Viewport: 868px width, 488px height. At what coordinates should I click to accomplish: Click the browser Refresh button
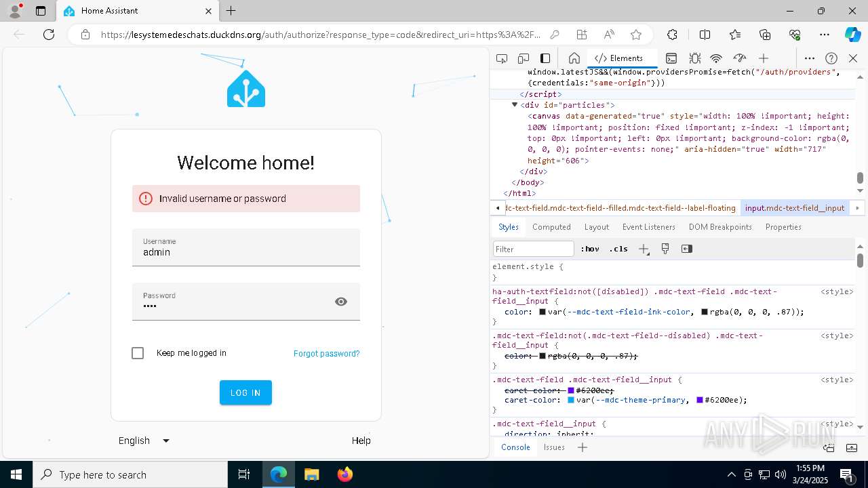tap(49, 35)
